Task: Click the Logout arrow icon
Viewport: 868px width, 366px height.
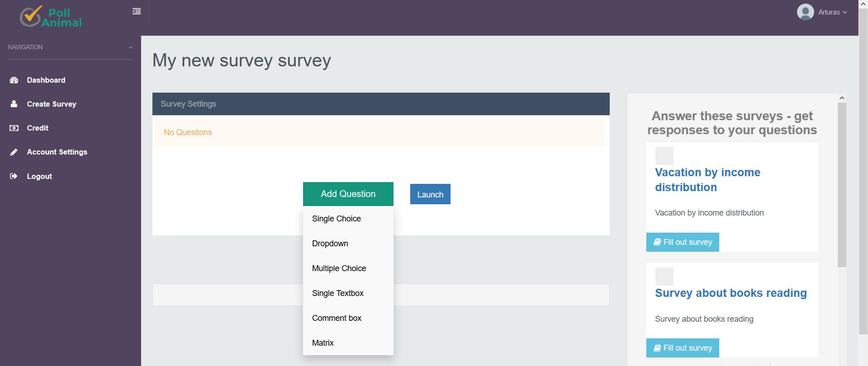Action: (x=14, y=176)
